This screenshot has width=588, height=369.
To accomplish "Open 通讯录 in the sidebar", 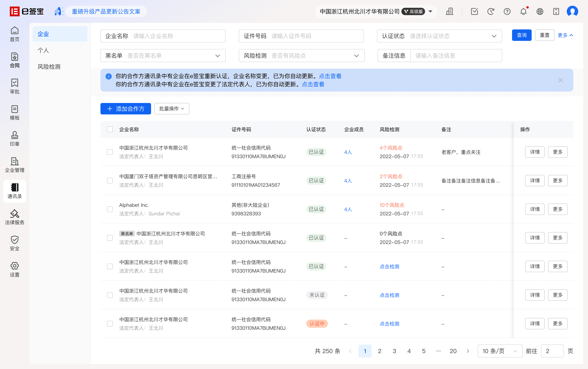I will 15,191.
